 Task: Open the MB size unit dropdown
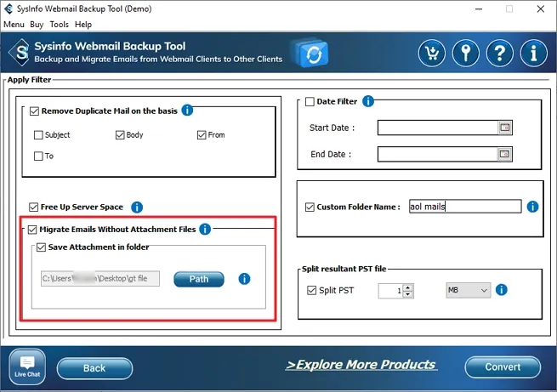click(469, 290)
